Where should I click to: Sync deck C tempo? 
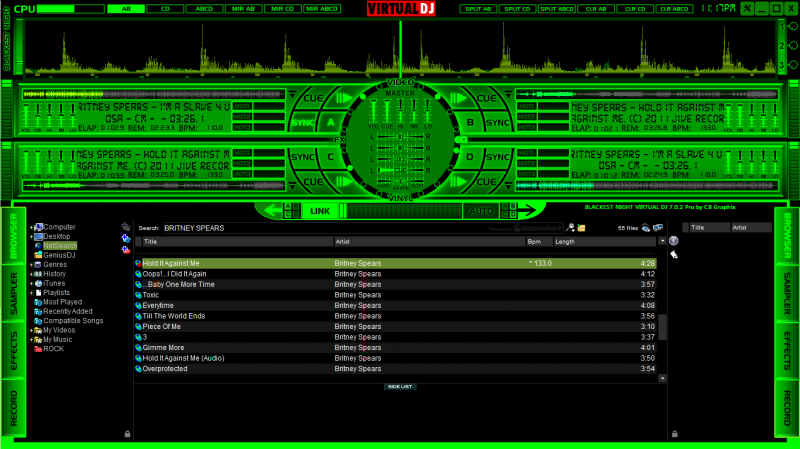(302, 157)
